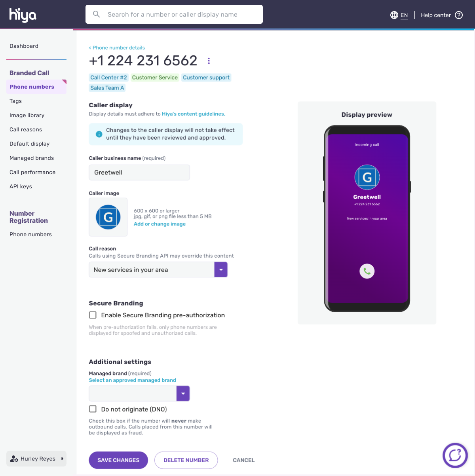Click Add or change image link
Viewport: 475px width, 476px height.
click(x=160, y=224)
